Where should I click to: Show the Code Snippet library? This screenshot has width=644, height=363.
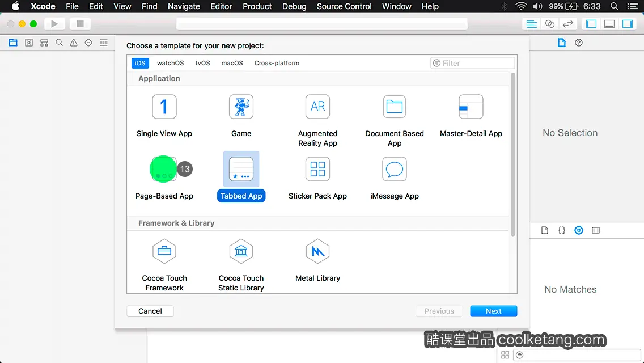[x=561, y=230]
